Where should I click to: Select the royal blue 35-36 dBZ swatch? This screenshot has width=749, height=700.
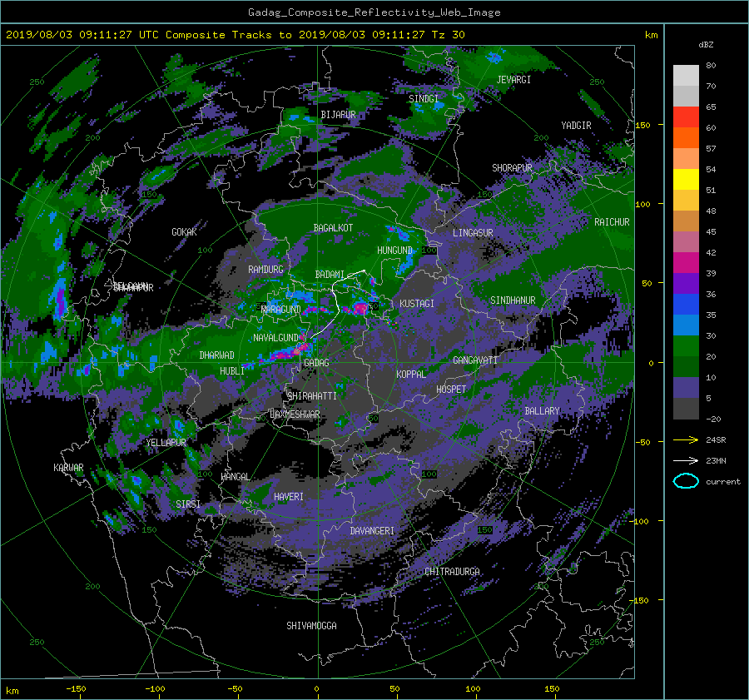[x=686, y=305]
